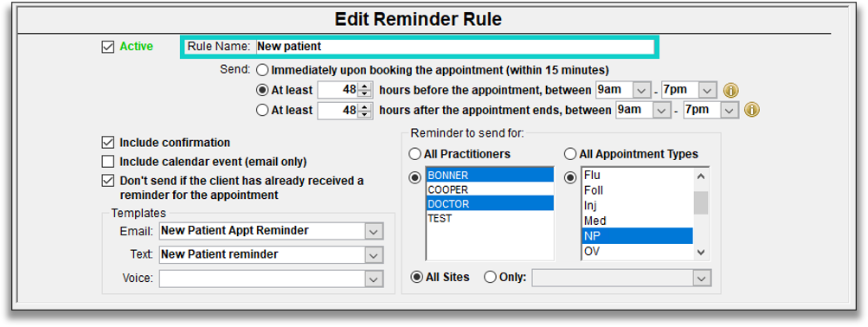Enable Include calendar event checkbox
This screenshot has height=327, width=868.
107,162
